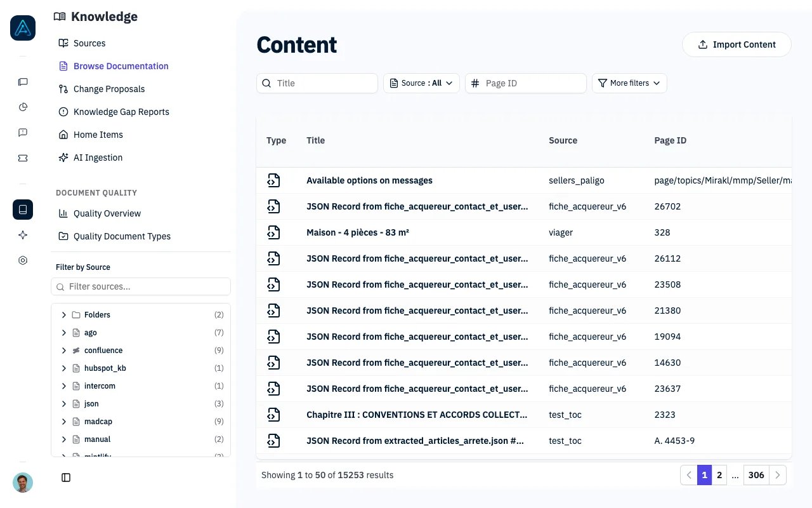Expand the manual source node
The height and width of the screenshot is (508, 812).
click(64, 439)
